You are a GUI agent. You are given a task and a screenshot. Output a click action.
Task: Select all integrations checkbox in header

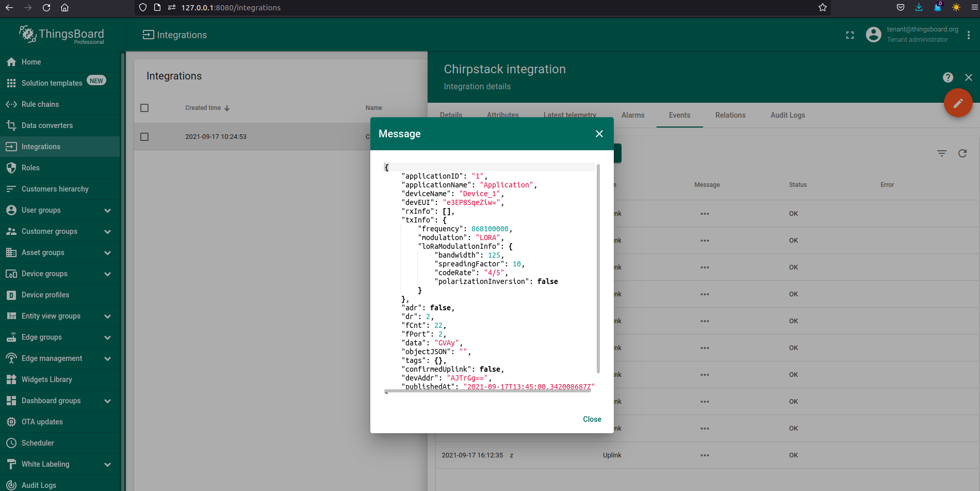(x=144, y=108)
